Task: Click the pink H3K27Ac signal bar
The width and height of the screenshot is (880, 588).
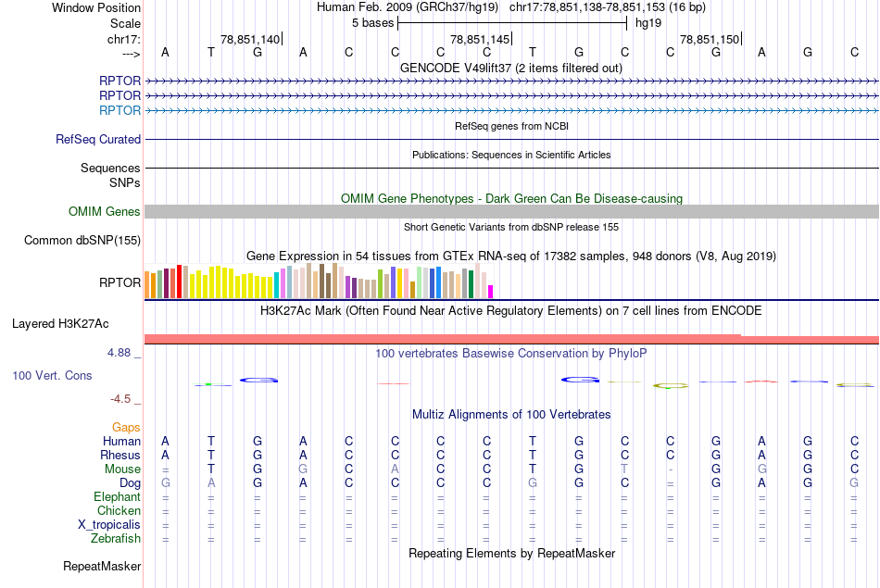Action: pyautogui.click(x=511, y=339)
